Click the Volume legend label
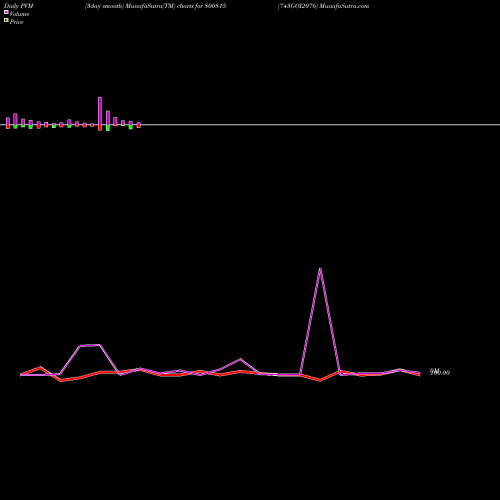Viewport: 500px width, 500px height. tap(19, 14)
